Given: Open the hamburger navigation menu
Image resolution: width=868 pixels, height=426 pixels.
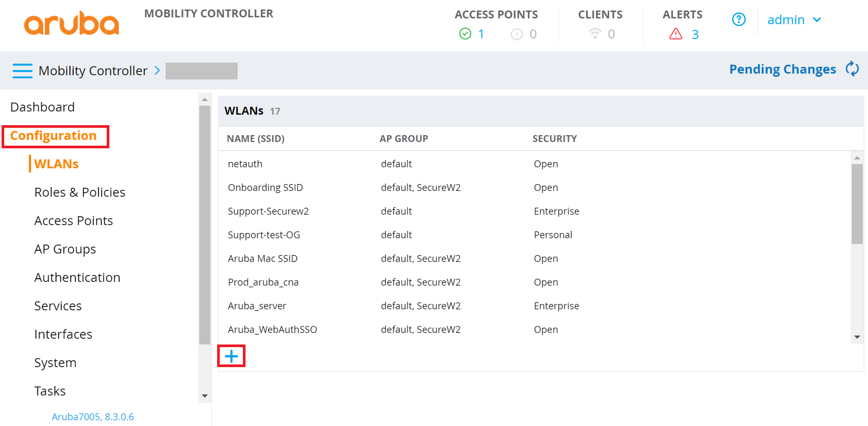Looking at the screenshot, I should point(22,70).
